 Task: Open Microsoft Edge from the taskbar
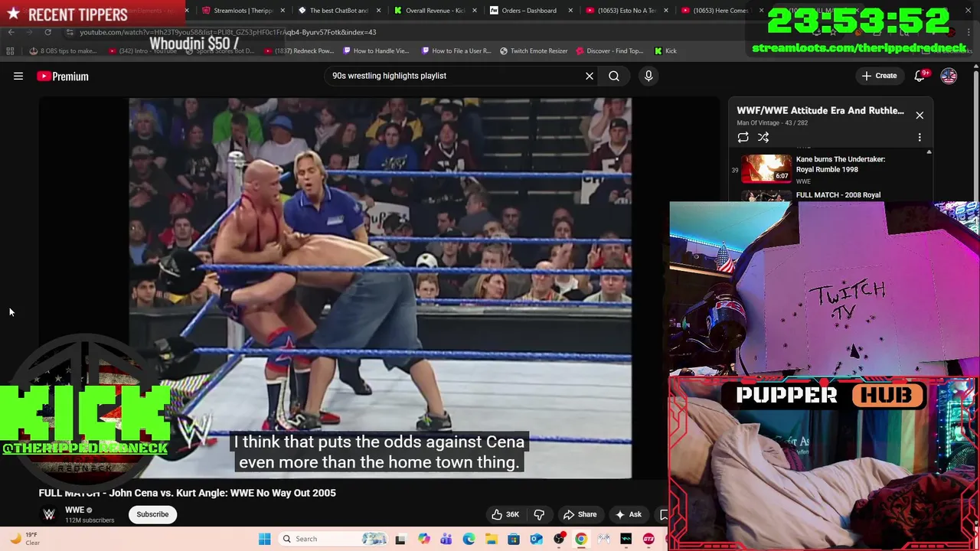tap(469, 539)
